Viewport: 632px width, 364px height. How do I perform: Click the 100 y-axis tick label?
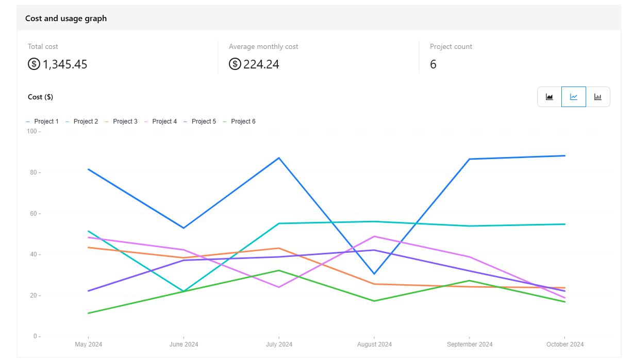click(x=31, y=131)
